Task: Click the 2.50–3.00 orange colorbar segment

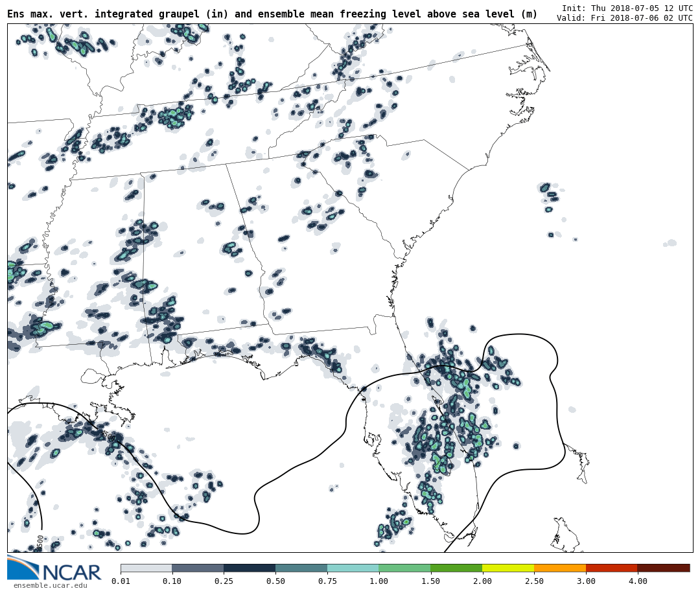Action: pos(560,568)
